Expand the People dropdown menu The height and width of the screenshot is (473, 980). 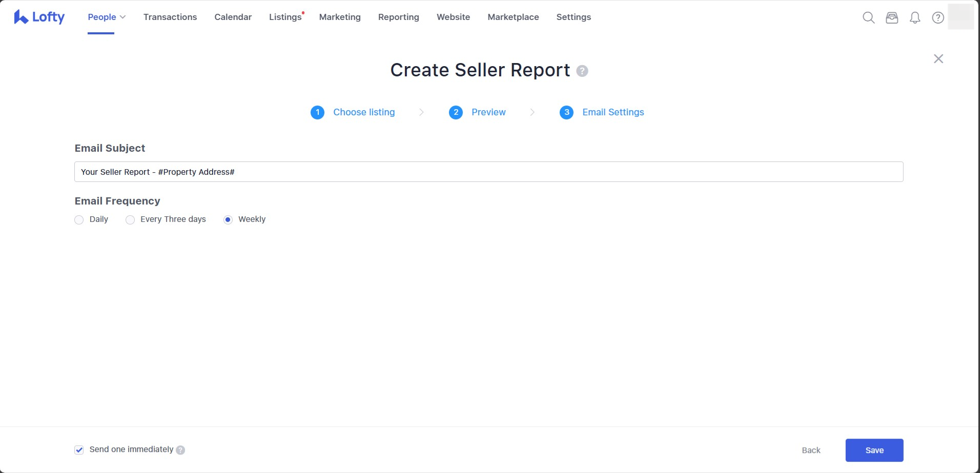(x=107, y=17)
